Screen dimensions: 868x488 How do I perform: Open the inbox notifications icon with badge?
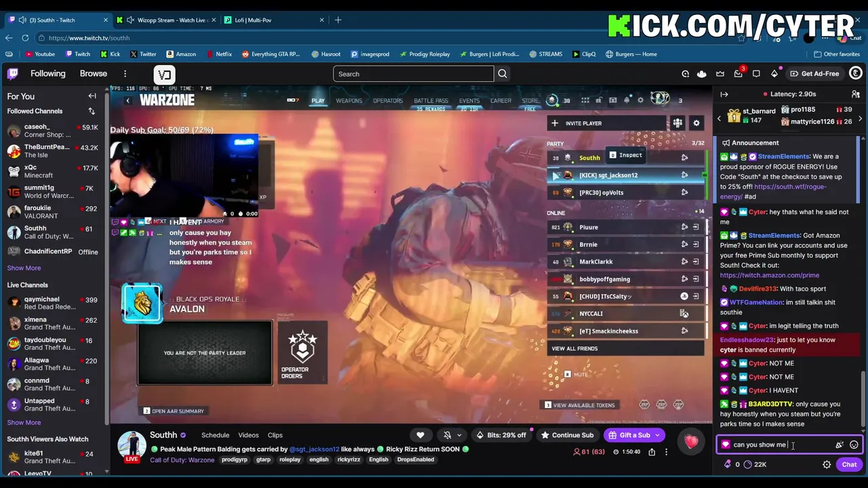click(x=738, y=73)
